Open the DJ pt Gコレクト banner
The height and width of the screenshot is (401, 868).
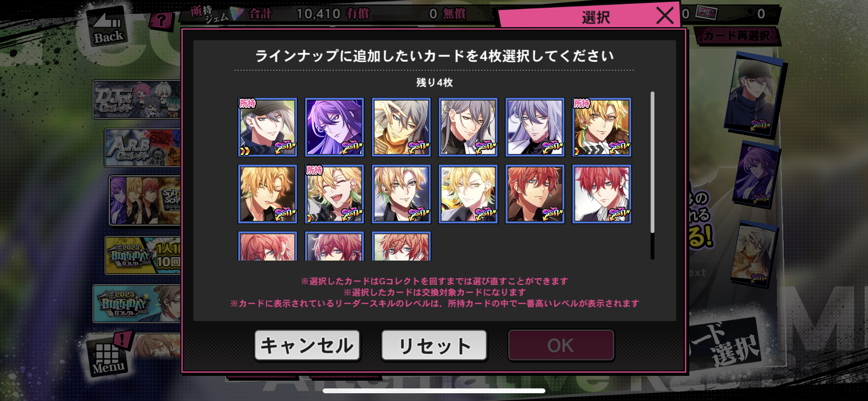(137, 100)
